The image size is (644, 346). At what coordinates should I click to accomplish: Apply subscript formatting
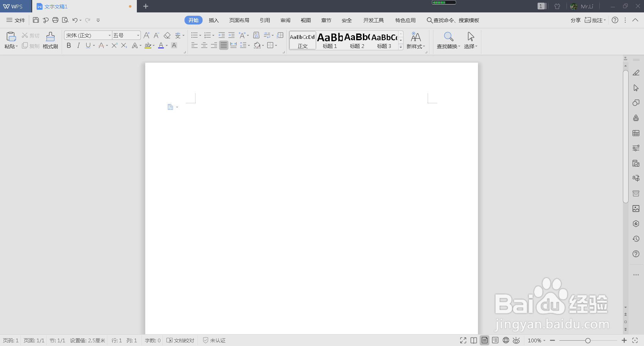point(124,45)
